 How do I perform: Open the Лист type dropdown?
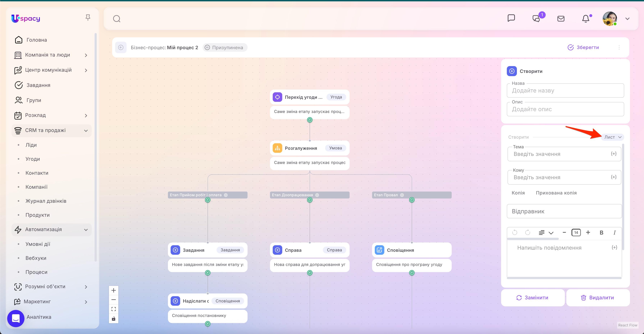(612, 137)
